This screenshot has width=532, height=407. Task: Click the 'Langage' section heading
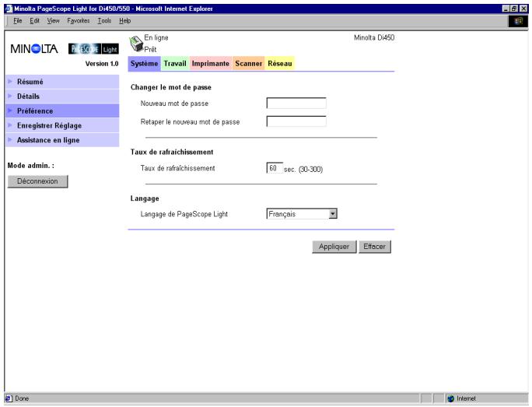[145, 198]
